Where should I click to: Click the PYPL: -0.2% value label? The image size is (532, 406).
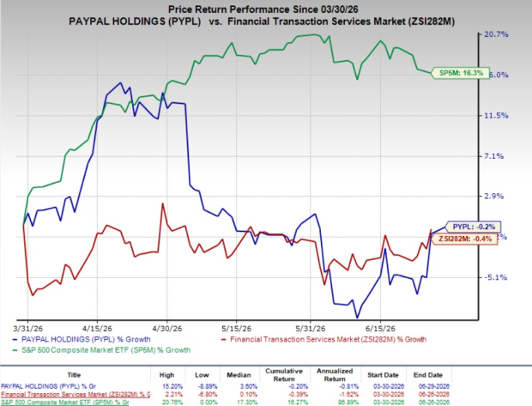474,227
